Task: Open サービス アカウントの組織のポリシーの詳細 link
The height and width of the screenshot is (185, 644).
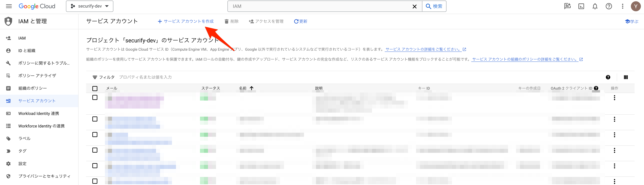Action: pos(527,59)
